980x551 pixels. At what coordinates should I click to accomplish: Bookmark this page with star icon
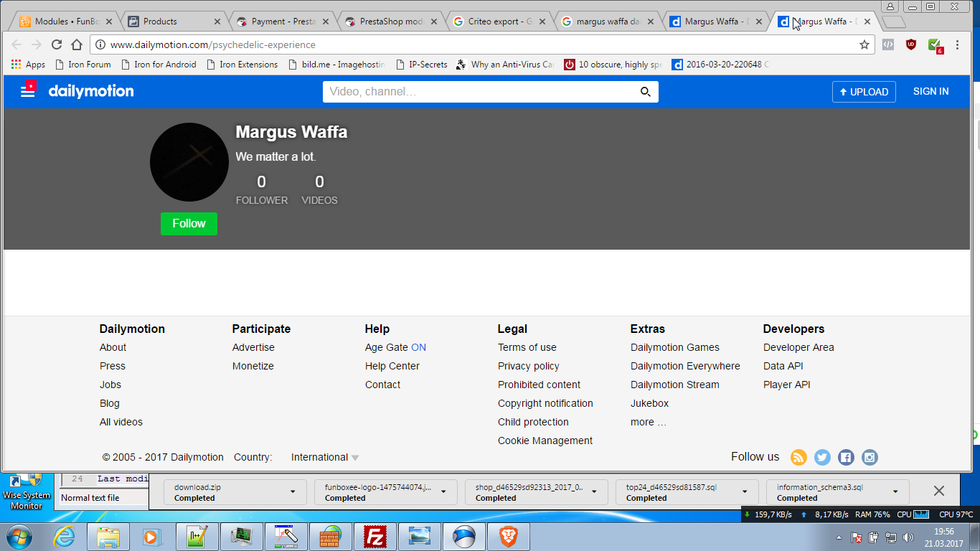(x=864, y=44)
